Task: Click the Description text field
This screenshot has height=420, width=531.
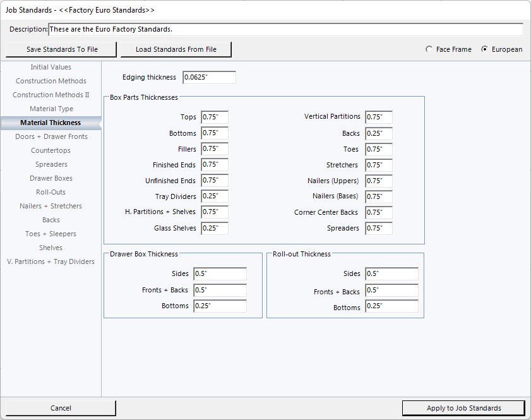Action: [x=285, y=30]
